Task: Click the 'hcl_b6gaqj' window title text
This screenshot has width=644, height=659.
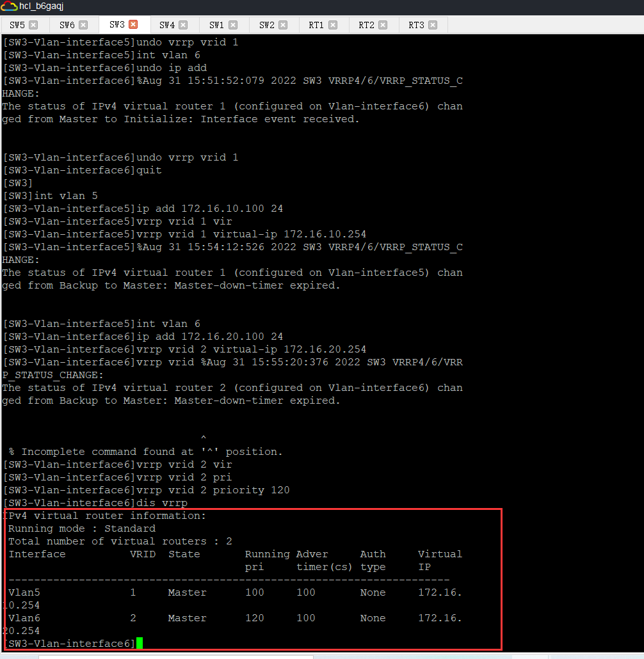Action: [41, 6]
